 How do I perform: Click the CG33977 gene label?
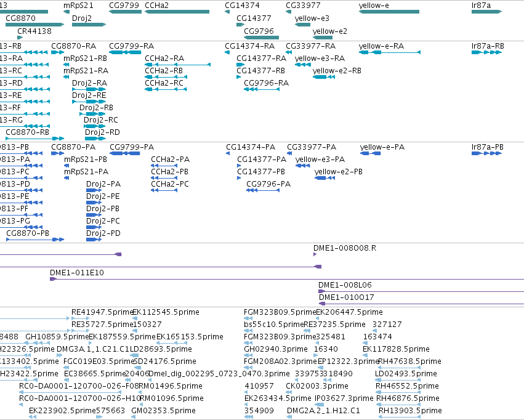(303, 6)
